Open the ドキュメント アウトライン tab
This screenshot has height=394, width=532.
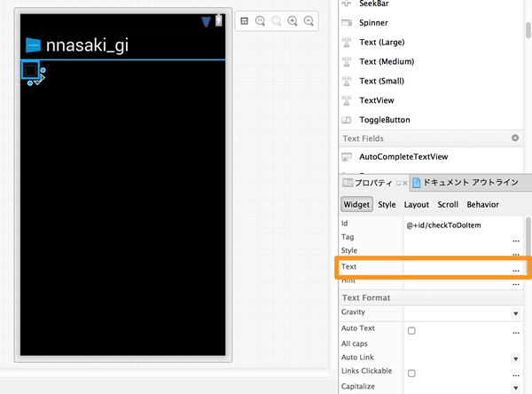click(471, 183)
